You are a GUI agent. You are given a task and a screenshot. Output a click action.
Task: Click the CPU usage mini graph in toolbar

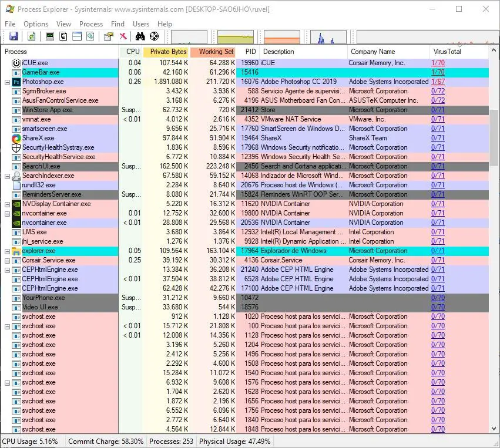189,37
